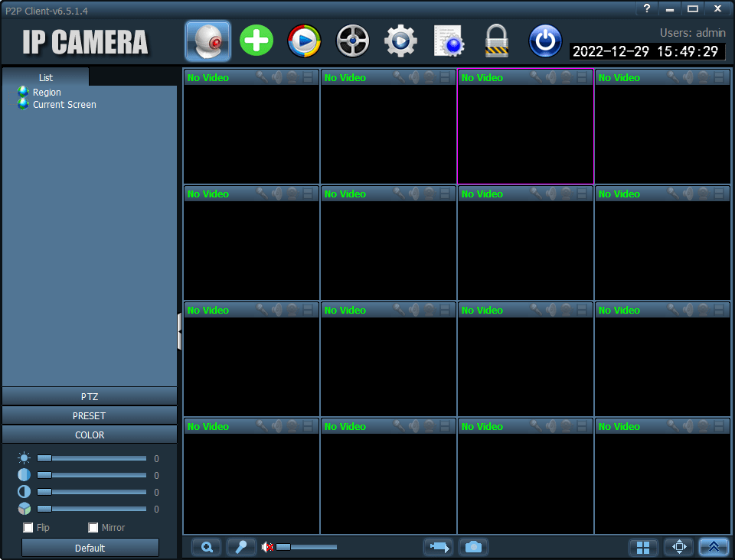Click the sun brightness icon
Image resolution: width=735 pixels, height=560 pixels.
(24, 458)
